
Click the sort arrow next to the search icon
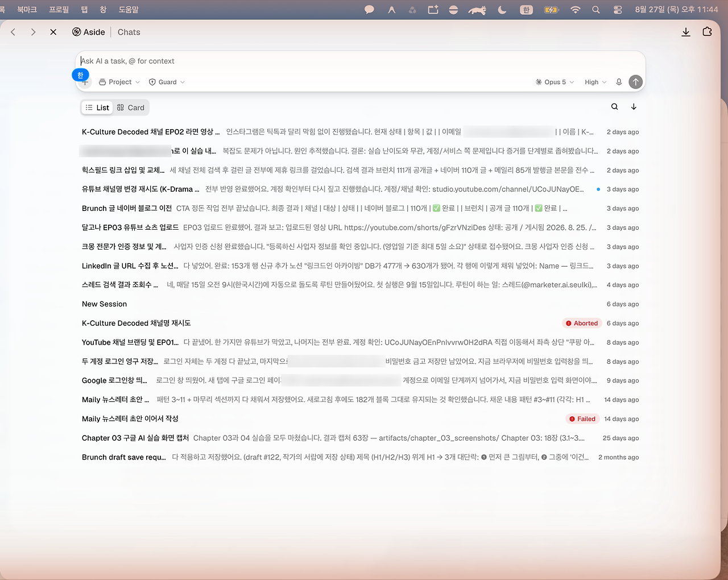[x=634, y=107]
